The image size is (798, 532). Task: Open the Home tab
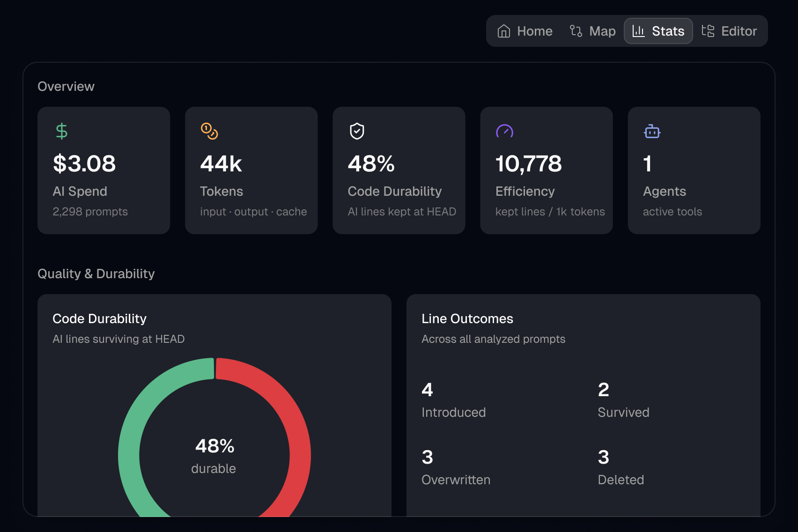coord(525,31)
